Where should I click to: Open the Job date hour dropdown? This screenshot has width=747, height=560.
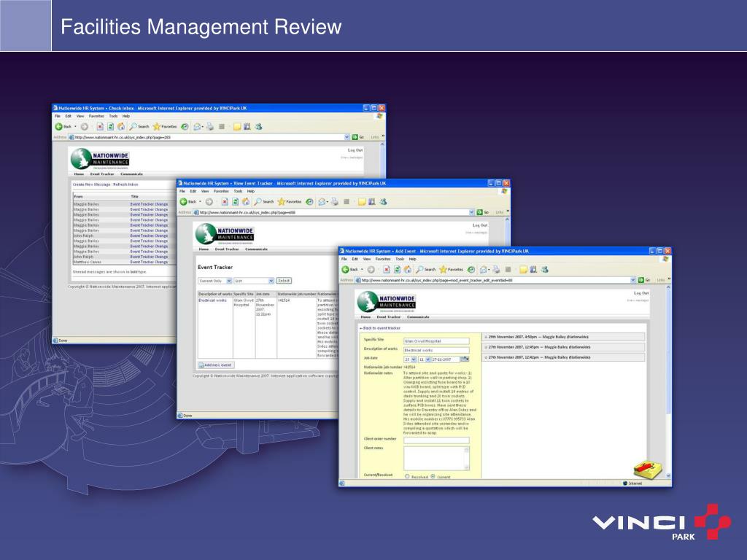[410, 359]
